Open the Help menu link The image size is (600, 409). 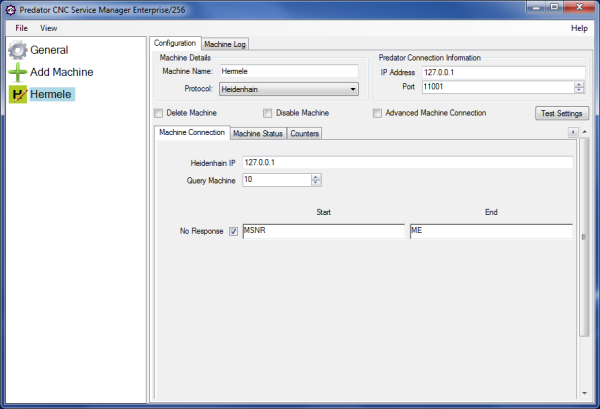point(578,28)
